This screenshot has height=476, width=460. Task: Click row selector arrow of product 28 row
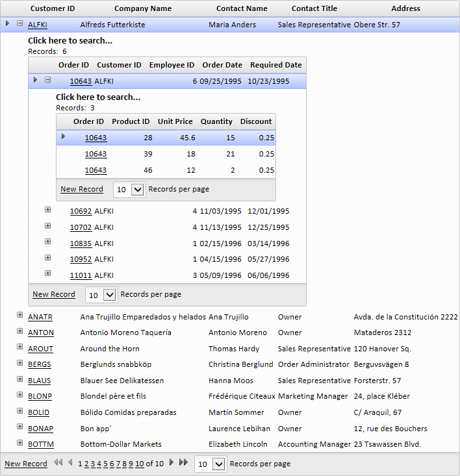63,136
